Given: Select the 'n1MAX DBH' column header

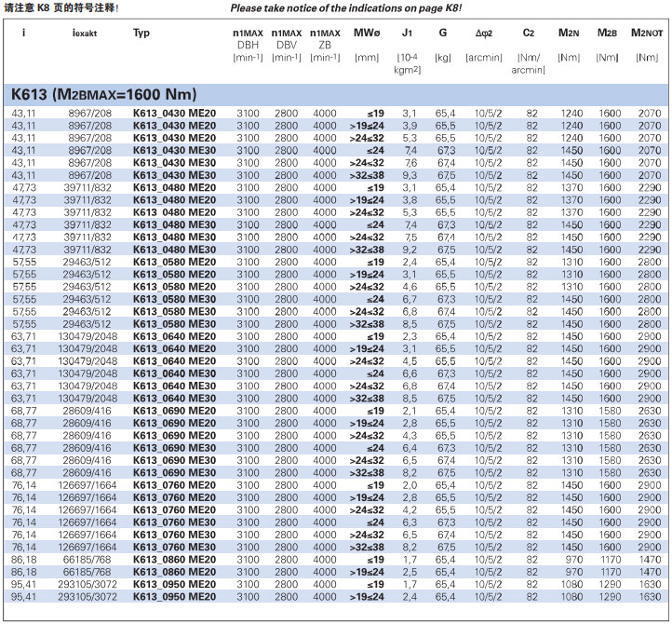Looking at the screenshot, I should 248,33.
